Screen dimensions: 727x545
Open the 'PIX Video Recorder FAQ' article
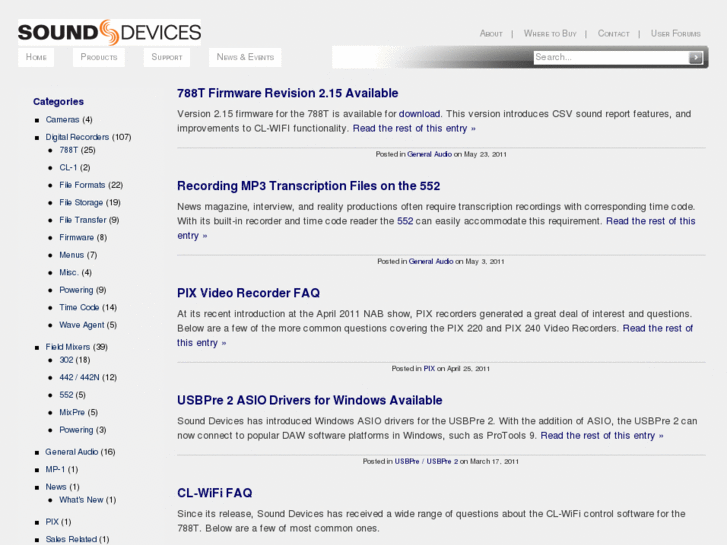pyautogui.click(x=249, y=293)
